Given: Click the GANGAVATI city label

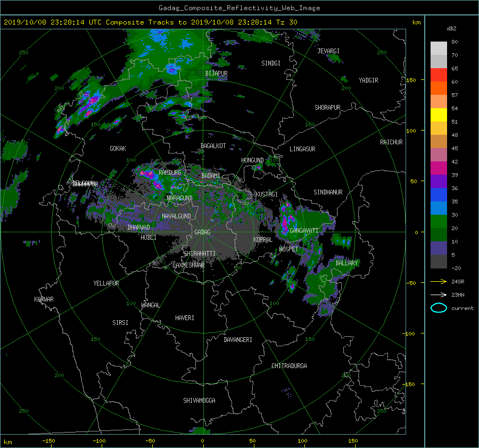Looking at the screenshot, I should click(304, 231).
